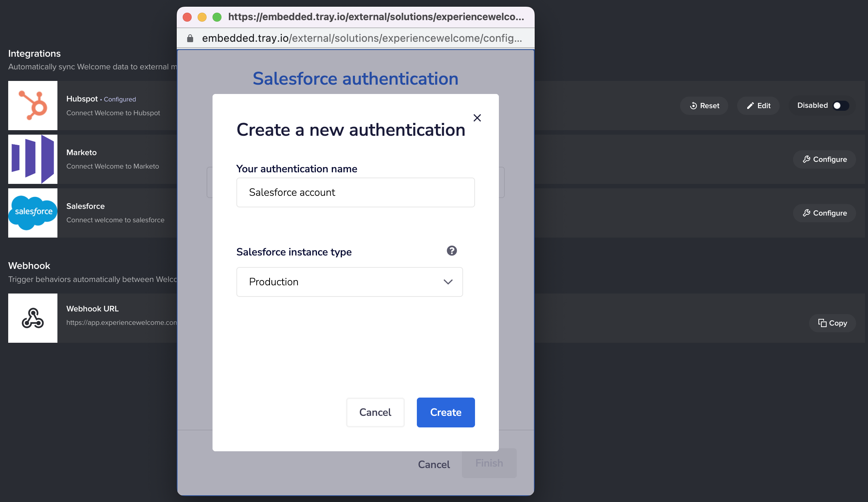
Task: Click the Integrations section heading
Action: coord(34,53)
